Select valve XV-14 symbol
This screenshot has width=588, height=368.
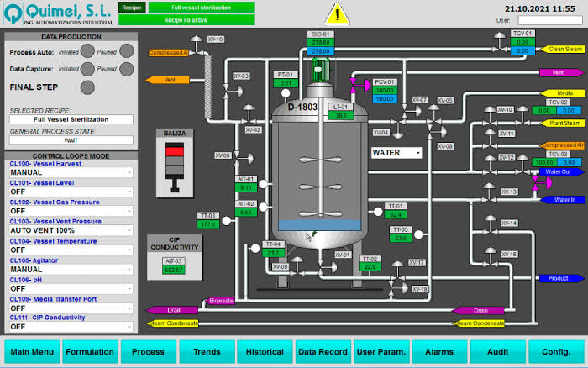click(490, 226)
